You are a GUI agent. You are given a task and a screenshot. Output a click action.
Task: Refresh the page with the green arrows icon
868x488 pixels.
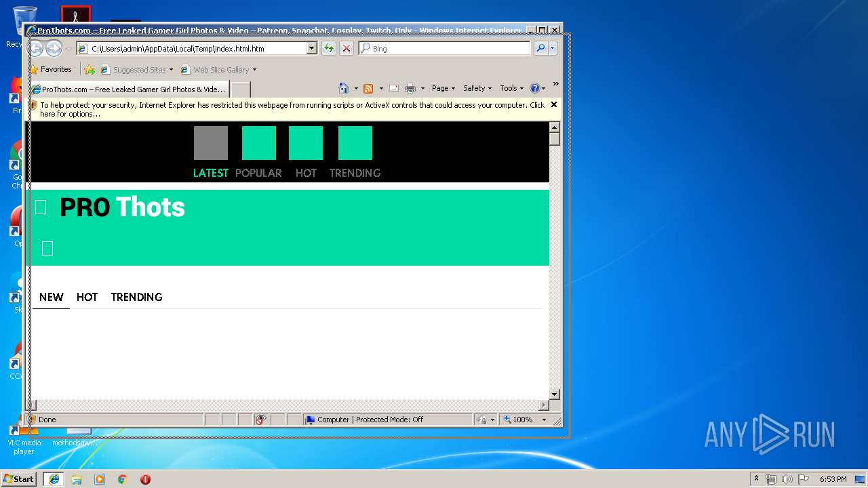(328, 48)
